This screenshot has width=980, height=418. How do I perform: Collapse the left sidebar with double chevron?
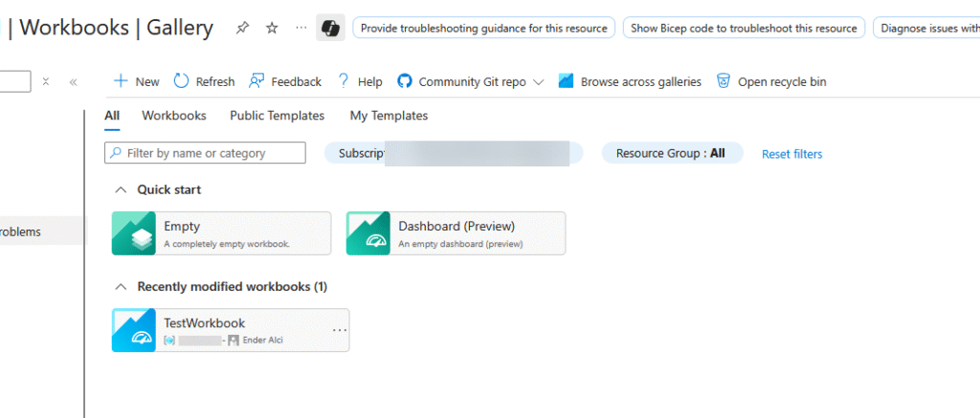click(x=73, y=82)
